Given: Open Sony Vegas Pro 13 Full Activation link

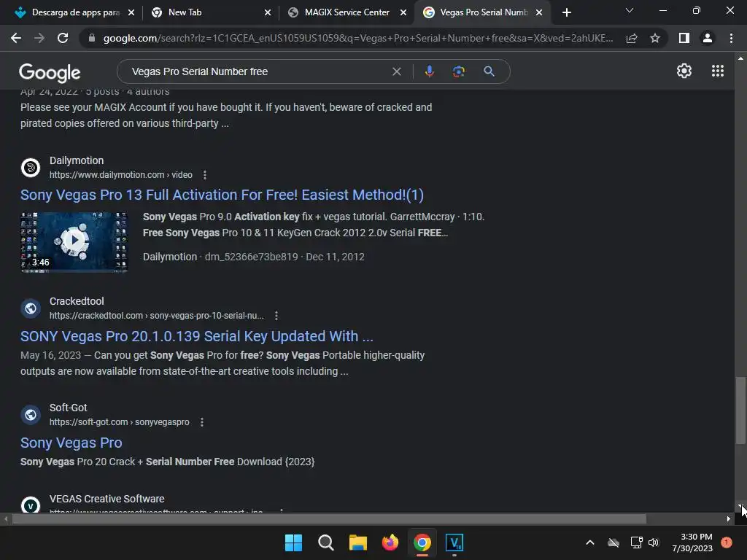Looking at the screenshot, I should click(x=222, y=195).
